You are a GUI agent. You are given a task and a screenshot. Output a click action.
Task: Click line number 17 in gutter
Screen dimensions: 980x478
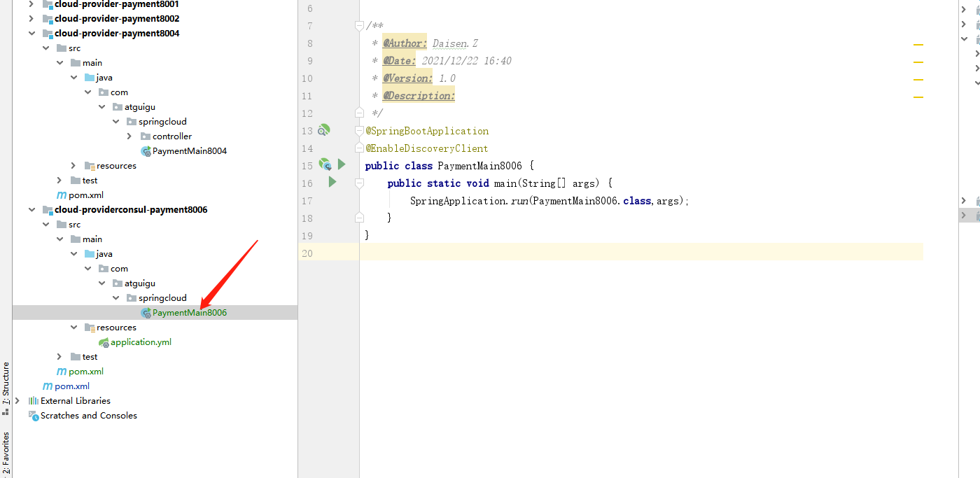[x=307, y=201]
